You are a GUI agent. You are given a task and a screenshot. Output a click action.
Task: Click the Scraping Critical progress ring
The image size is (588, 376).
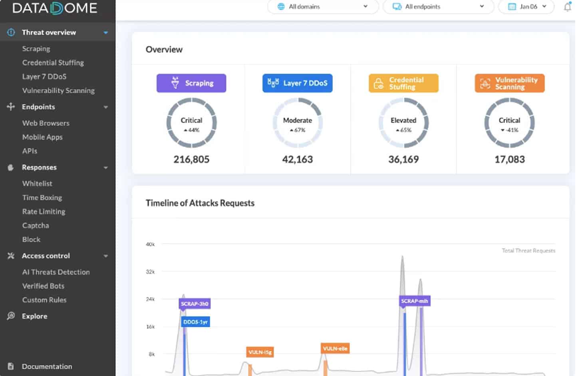click(191, 123)
